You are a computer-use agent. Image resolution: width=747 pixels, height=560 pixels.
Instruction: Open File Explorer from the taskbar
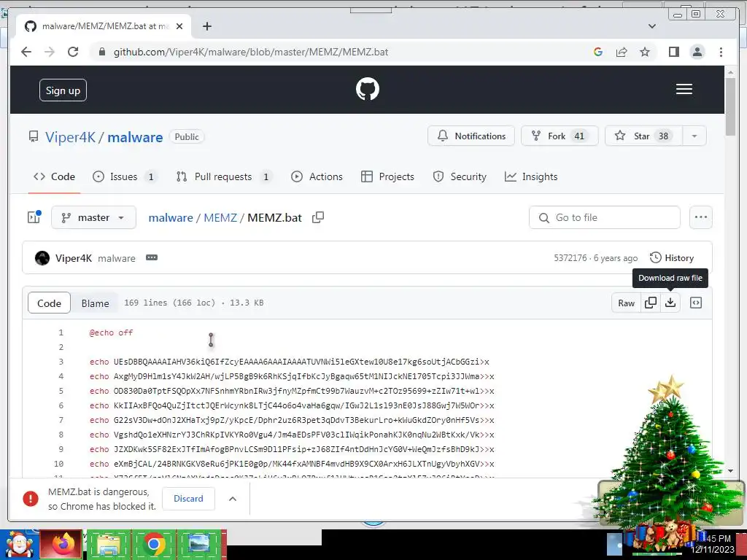pos(108,544)
